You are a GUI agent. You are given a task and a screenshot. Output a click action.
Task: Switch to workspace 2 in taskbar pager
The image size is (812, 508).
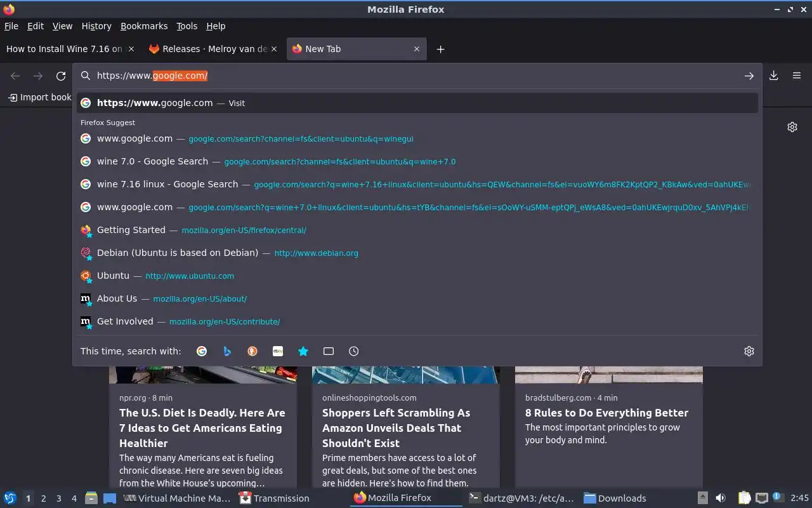click(43, 498)
